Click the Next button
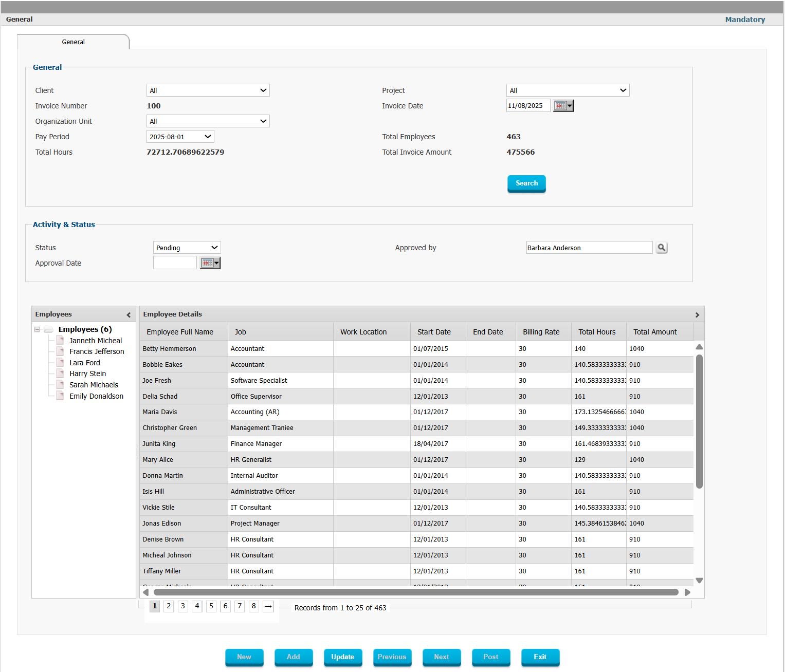785x672 pixels. [x=442, y=657]
